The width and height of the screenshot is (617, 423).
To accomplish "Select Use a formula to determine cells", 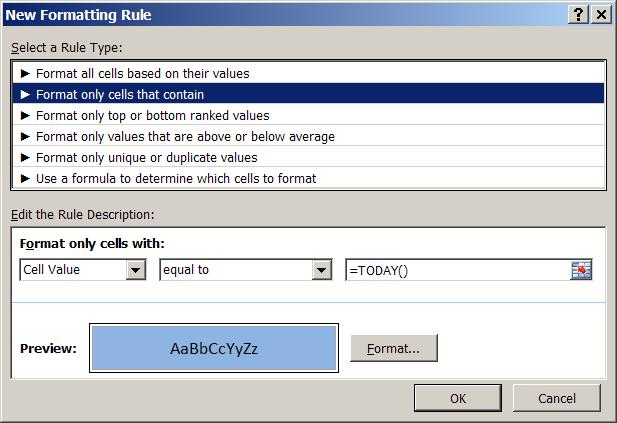I will [308, 178].
